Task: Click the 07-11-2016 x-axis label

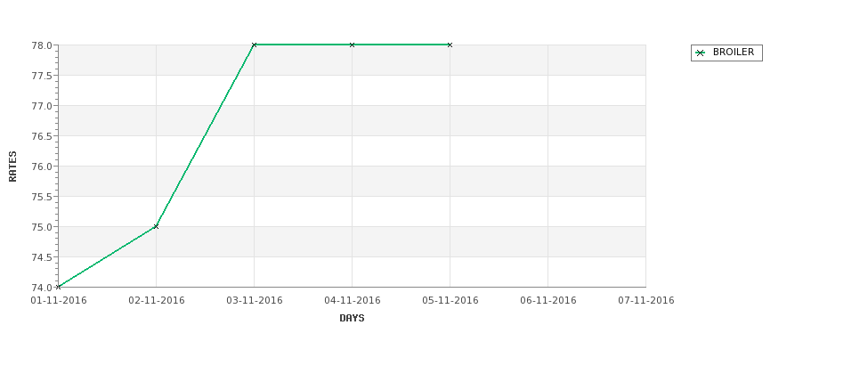Action: coord(646,301)
